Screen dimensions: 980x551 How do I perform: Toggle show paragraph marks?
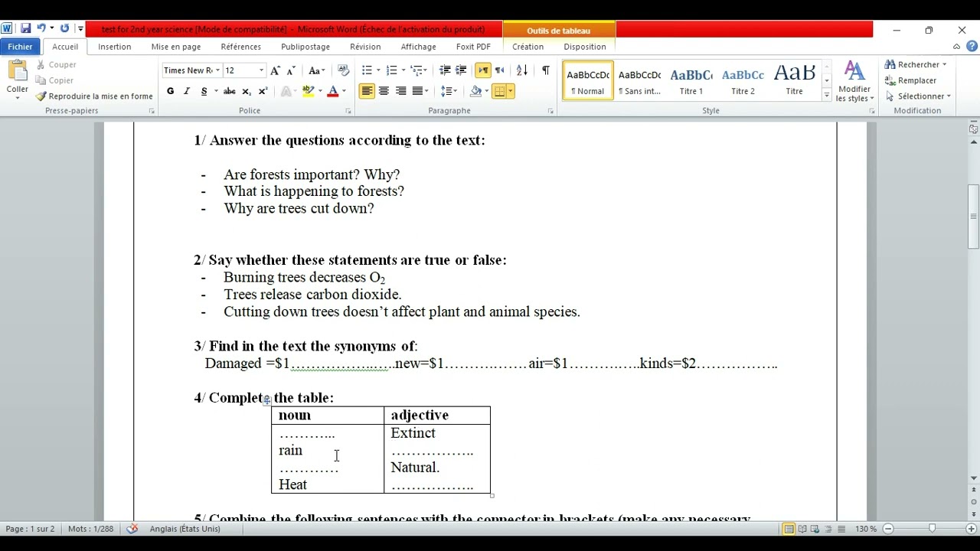[x=545, y=70]
